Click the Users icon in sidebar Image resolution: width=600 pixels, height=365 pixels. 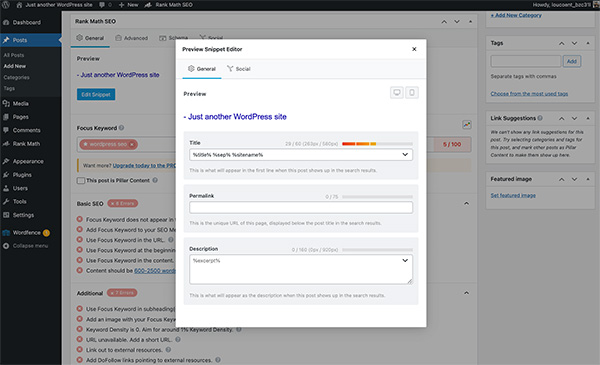6,188
